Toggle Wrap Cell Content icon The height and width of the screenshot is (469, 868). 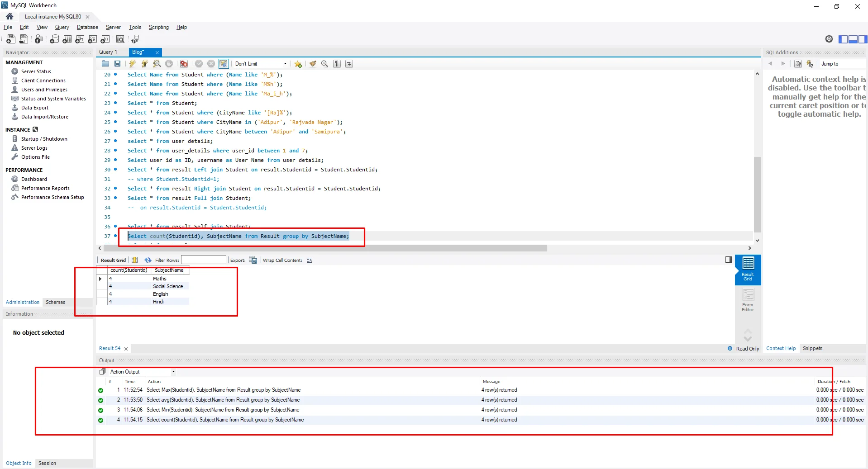pyautogui.click(x=309, y=260)
